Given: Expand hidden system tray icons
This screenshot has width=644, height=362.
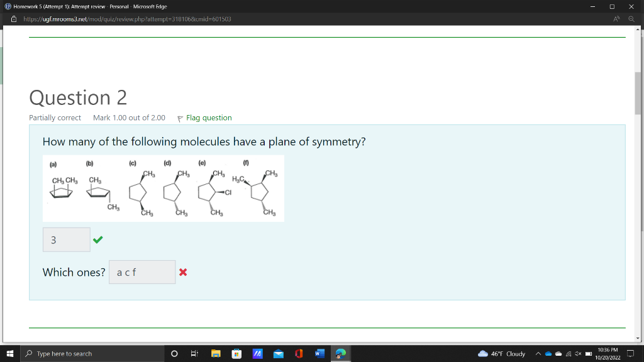Looking at the screenshot, I should pyautogui.click(x=538, y=353).
